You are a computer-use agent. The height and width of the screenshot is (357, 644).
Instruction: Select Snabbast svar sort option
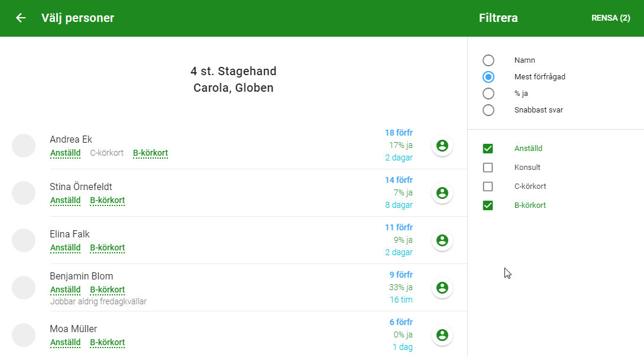point(488,110)
